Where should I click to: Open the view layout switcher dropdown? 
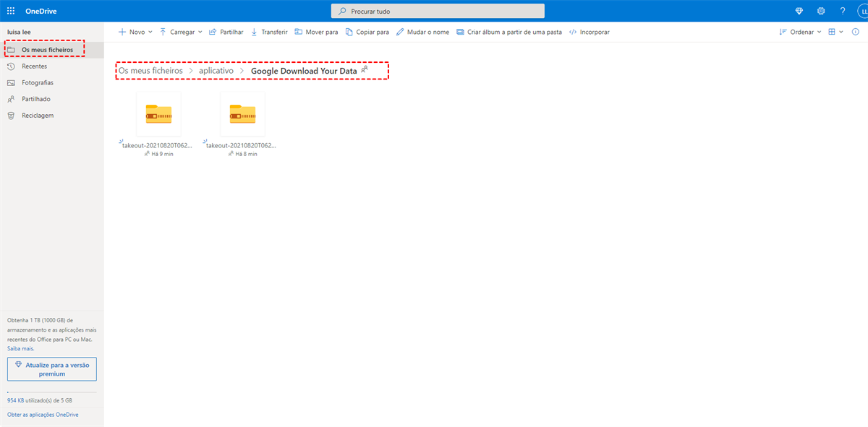tap(835, 32)
